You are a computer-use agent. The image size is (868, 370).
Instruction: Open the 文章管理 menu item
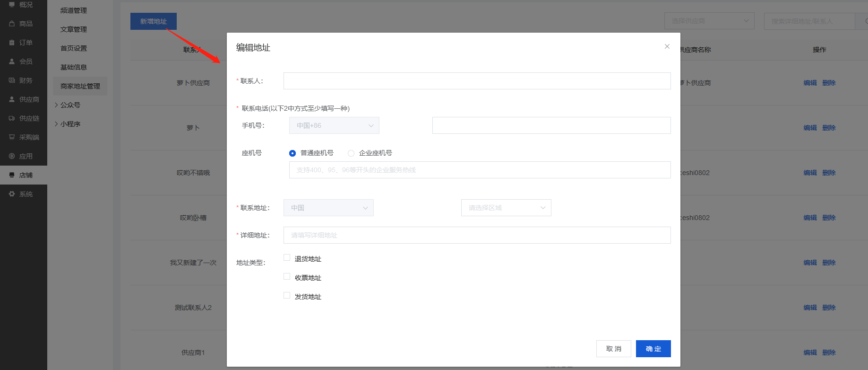click(74, 29)
